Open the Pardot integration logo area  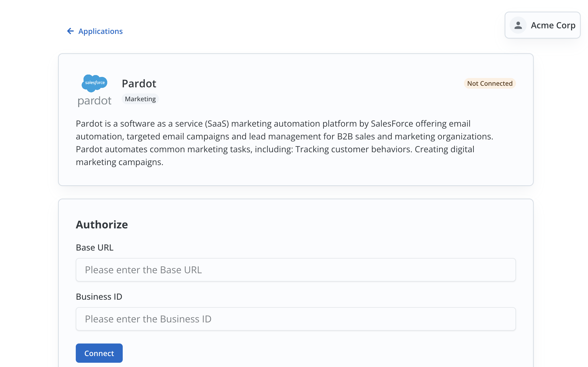pyautogui.click(x=94, y=91)
